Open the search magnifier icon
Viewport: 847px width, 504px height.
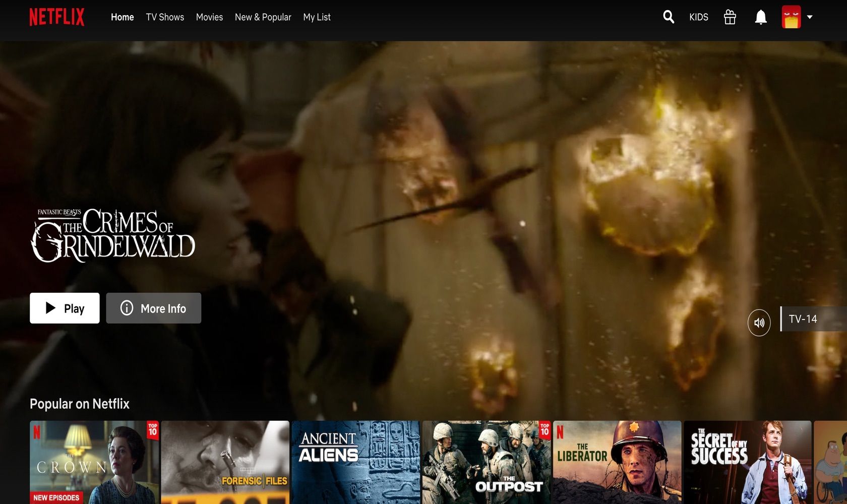(669, 17)
